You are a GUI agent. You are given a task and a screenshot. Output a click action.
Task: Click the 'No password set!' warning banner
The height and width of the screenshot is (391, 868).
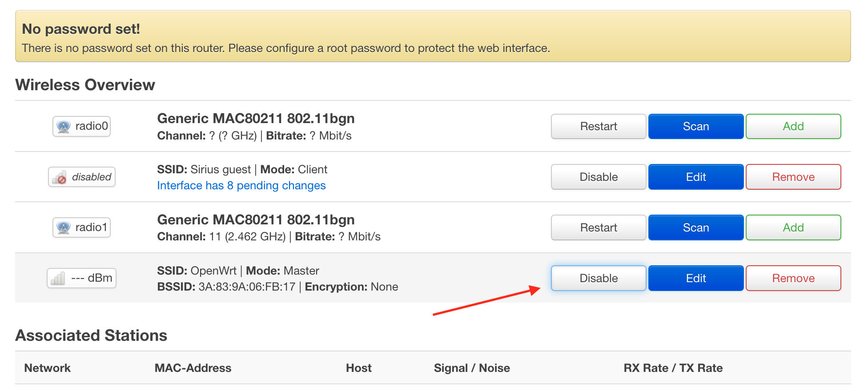(433, 36)
